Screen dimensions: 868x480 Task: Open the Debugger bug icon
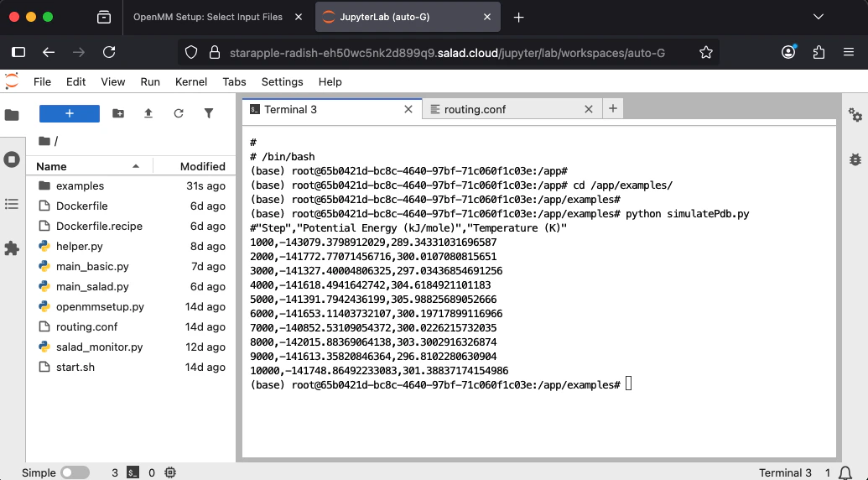tap(855, 159)
